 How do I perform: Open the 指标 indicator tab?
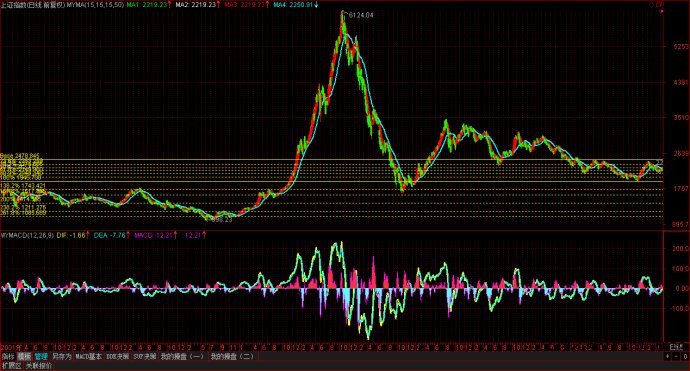(x=8, y=356)
